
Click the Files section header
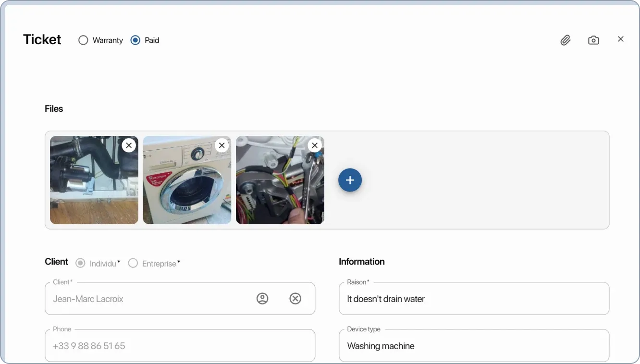coord(53,109)
